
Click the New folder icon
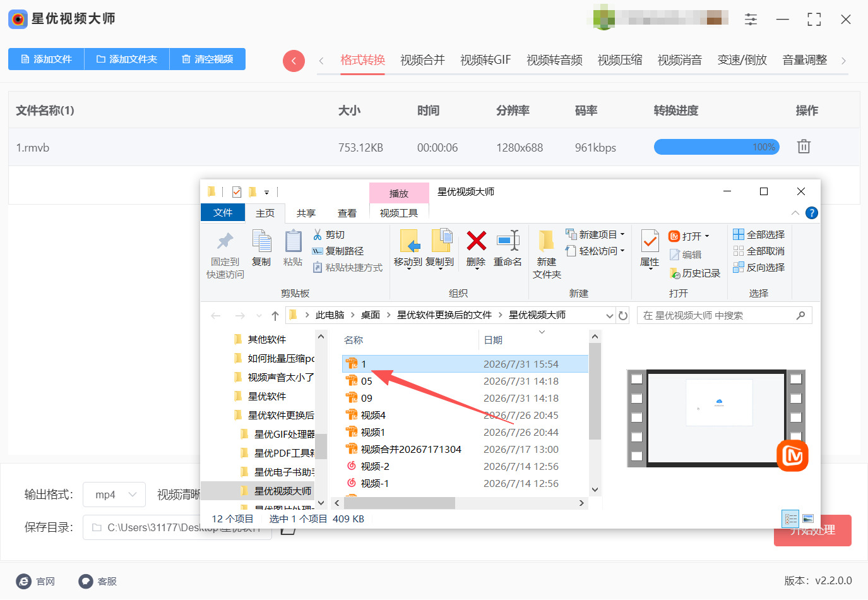pos(546,241)
